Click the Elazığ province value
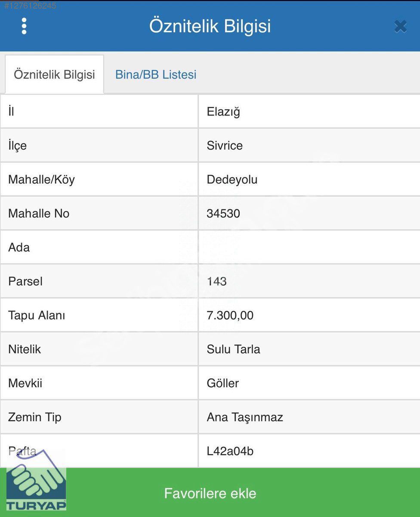 click(223, 112)
